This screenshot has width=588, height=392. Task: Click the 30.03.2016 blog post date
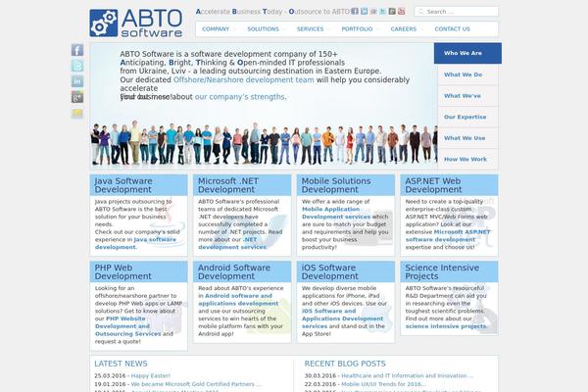320,375
